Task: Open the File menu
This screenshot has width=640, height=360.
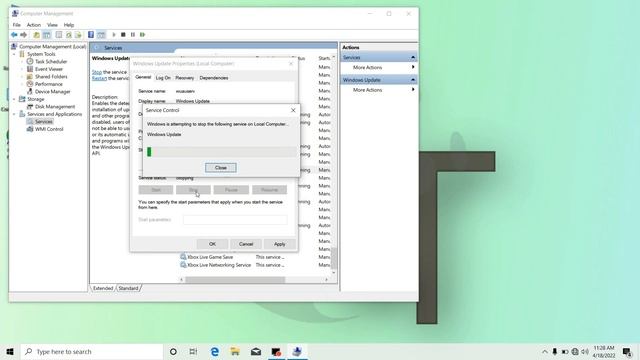Action: pos(16,25)
